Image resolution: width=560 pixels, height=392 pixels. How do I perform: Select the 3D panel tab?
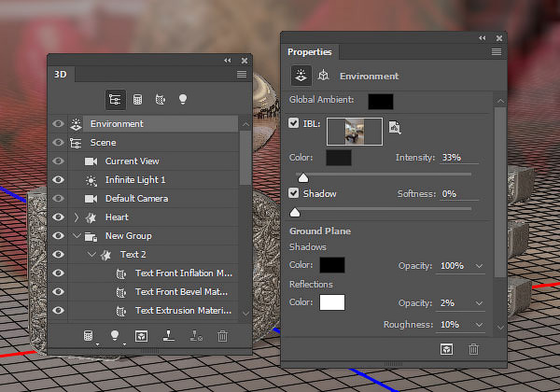61,75
